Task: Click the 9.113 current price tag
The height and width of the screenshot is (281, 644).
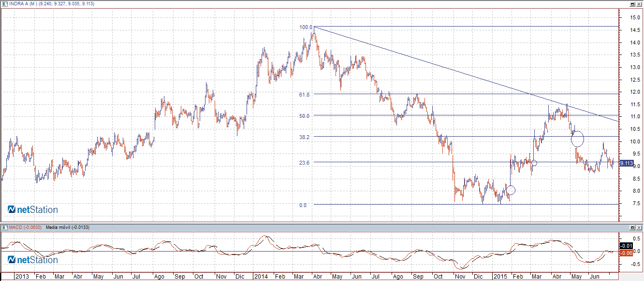Action: coord(626,163)
